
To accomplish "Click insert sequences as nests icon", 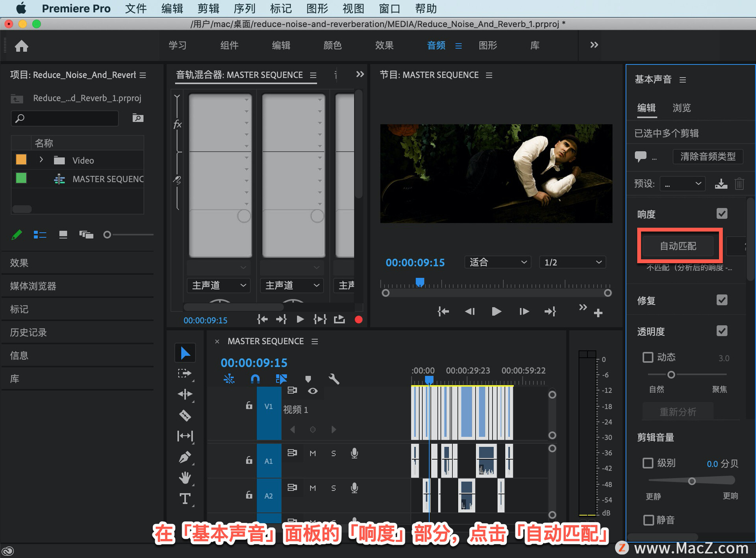I will coord(229,379).
